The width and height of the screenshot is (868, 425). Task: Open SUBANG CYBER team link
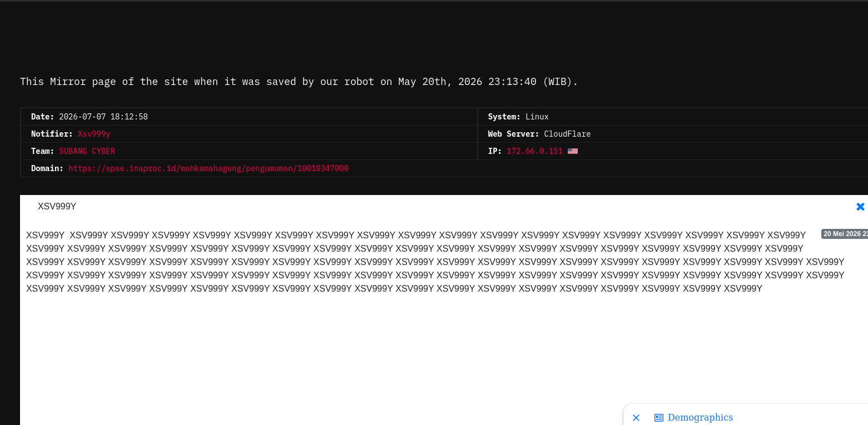click(87, 151)
